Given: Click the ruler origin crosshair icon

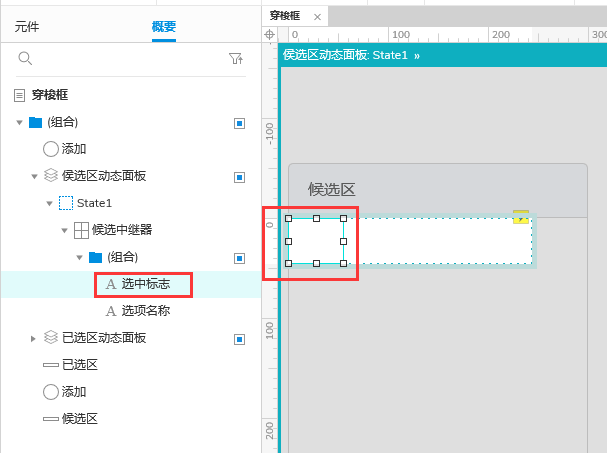Looking at the screenshot, I should (x=269, y=34).
